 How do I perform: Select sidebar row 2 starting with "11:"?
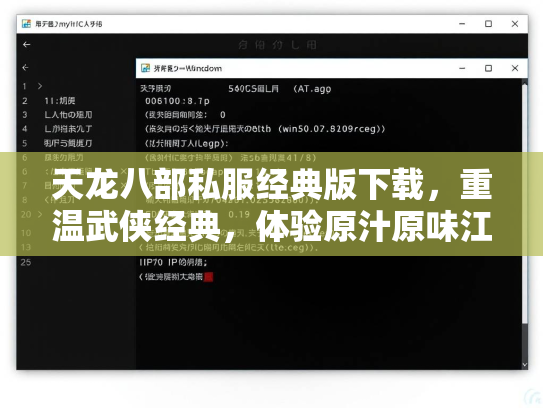(x=60, y=101)
